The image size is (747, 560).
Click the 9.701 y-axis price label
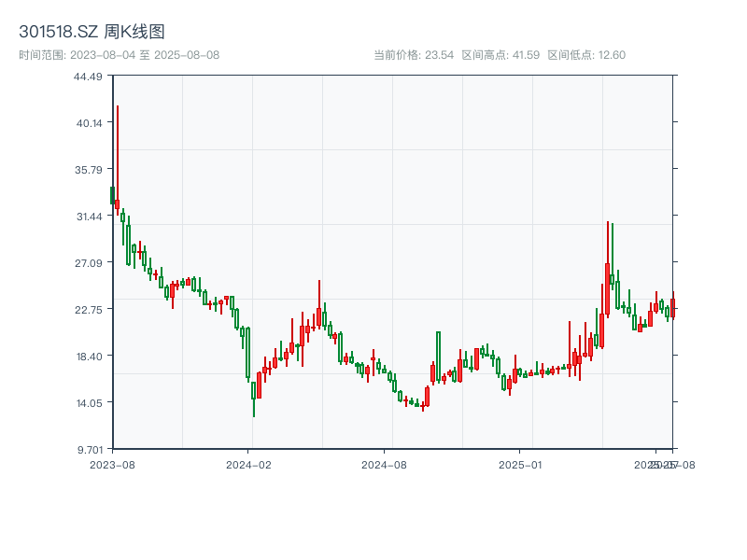(x=88, y=450)
